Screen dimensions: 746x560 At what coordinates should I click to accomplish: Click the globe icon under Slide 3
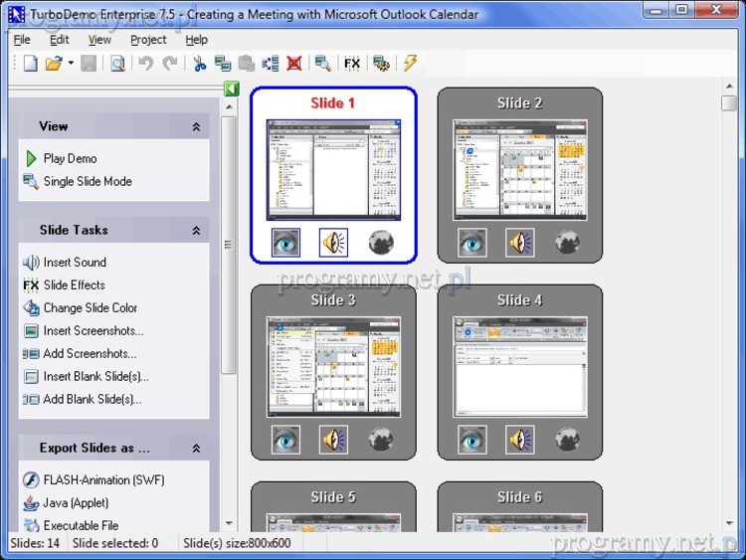(381, 439)
